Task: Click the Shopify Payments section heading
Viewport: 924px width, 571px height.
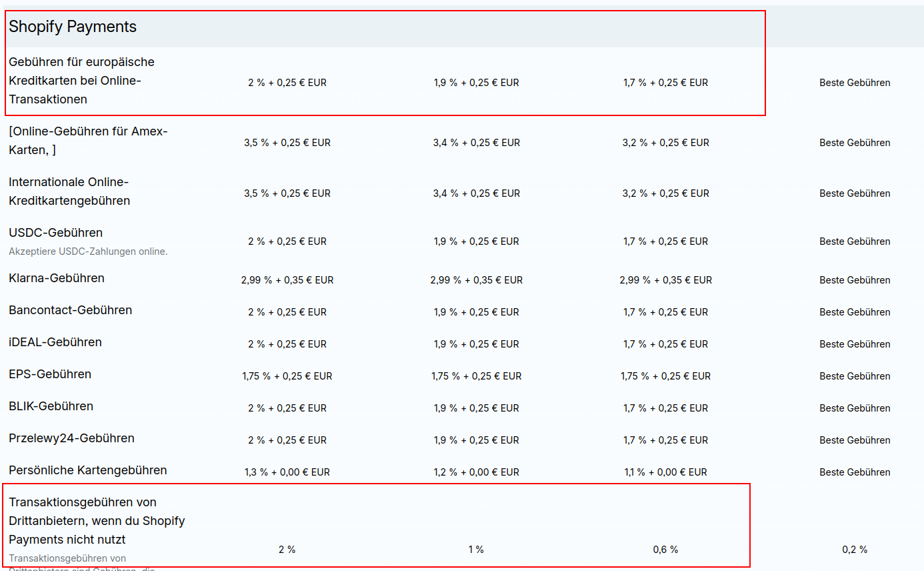Action: pos(73,27)
